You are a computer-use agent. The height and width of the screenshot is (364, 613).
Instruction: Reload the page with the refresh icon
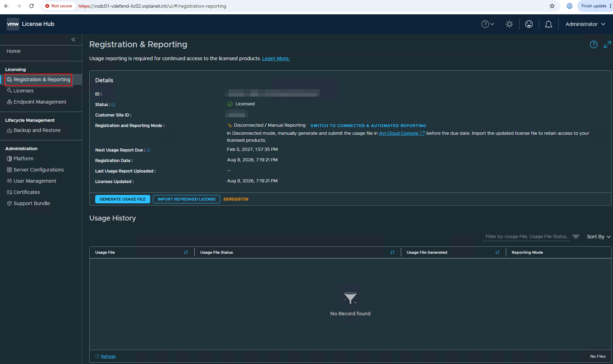(32, 6)
